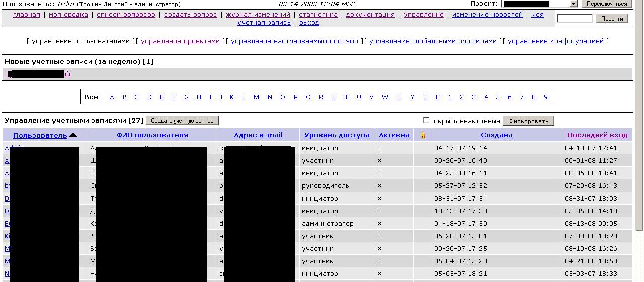Go to главная in the menu

pos(26,15)
